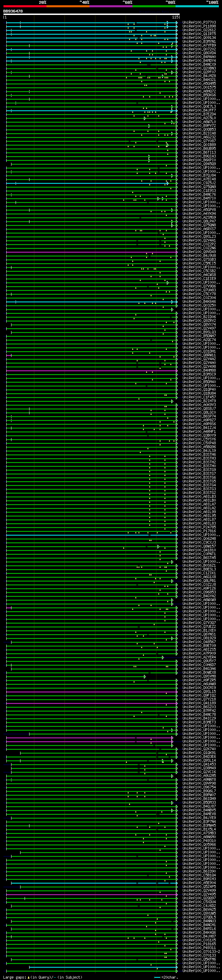
Task: Choose the UniRef100_B6STA5 hit label
Action: click(x=199, y=557)
